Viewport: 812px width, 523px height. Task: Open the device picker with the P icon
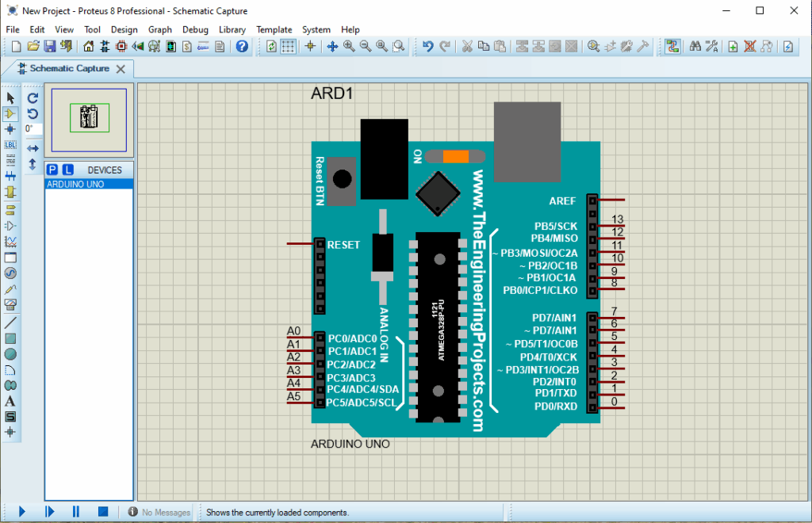(x=52, y=170)
